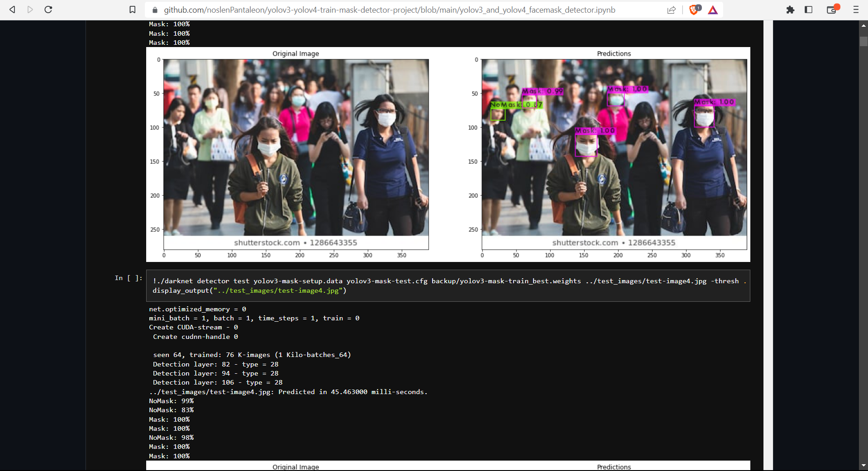Toggle the browser sidebar panel
Viewport: 868px width, 471px height.
809,10
